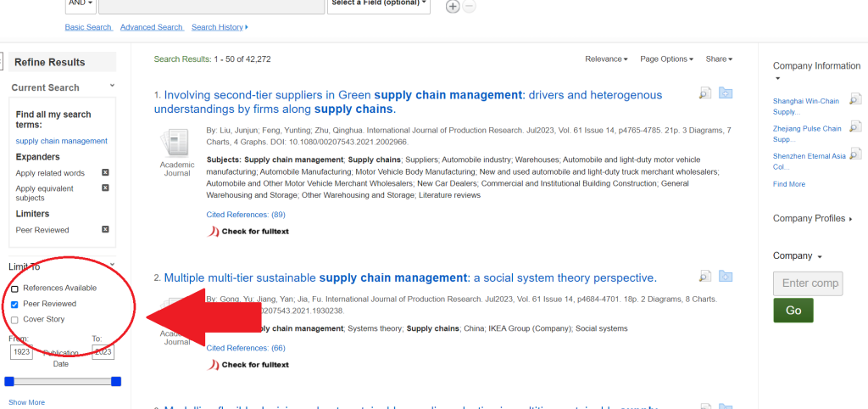Uncheck the Peer Reviewed checkbox

pos(15,305)
